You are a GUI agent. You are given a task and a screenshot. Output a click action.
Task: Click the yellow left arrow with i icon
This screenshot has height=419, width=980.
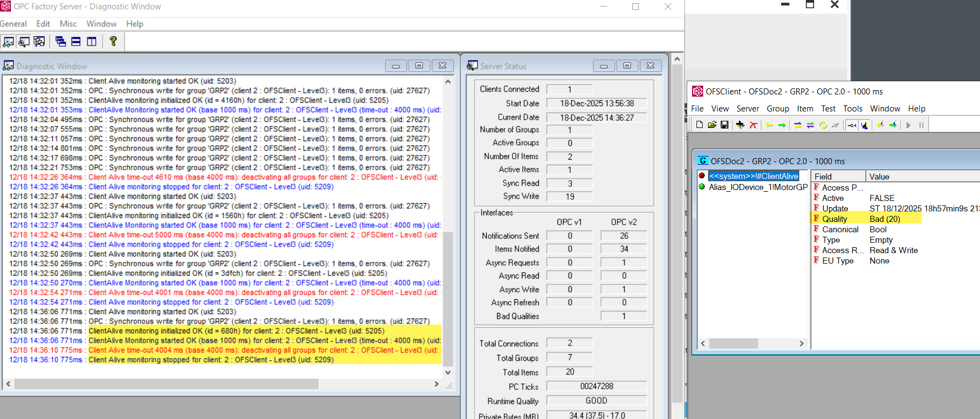(x=880, y=125)
